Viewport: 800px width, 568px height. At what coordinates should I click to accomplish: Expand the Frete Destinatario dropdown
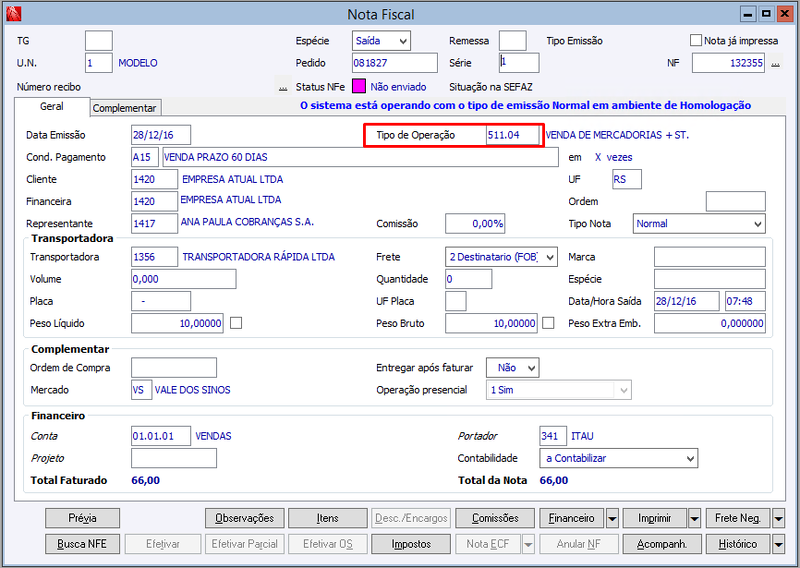pyautogui.click(x=501, y=257)
